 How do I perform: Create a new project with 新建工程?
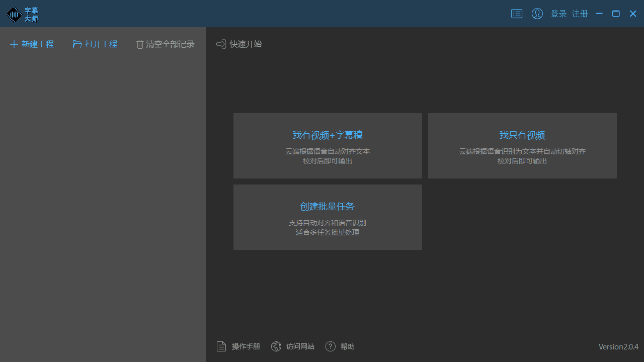32,44
